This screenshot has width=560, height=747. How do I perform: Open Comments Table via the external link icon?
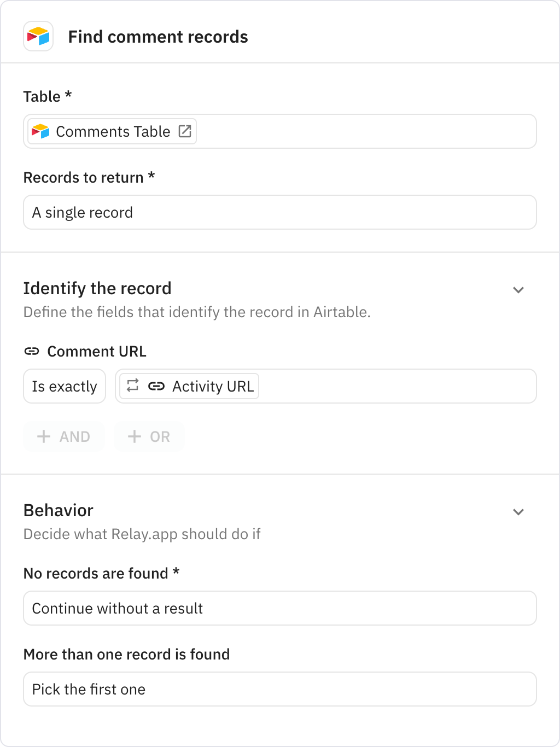pyautogui.click(x=185, y=131)
